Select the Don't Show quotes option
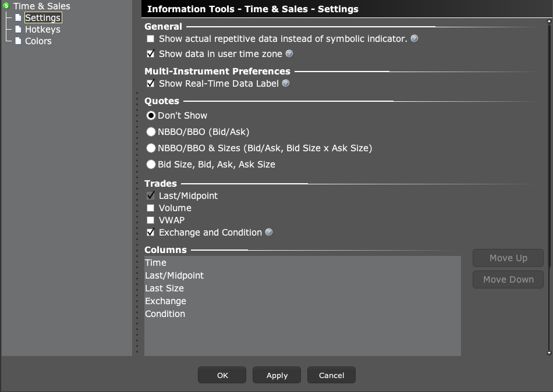 [151, 116]
